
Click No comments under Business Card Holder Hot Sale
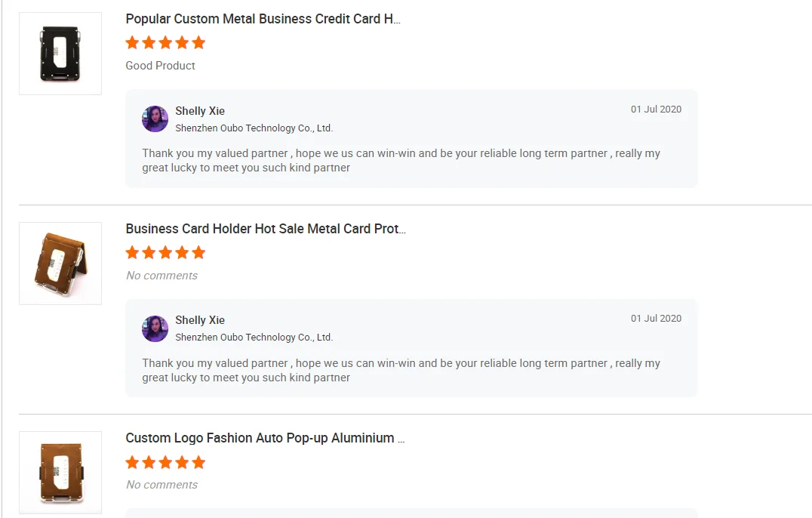click(x=161, y=276)
